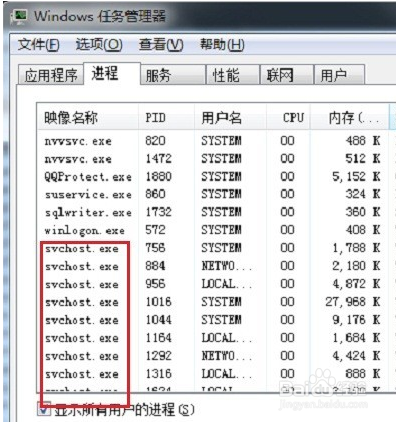Open the 用户 tab

339,75
